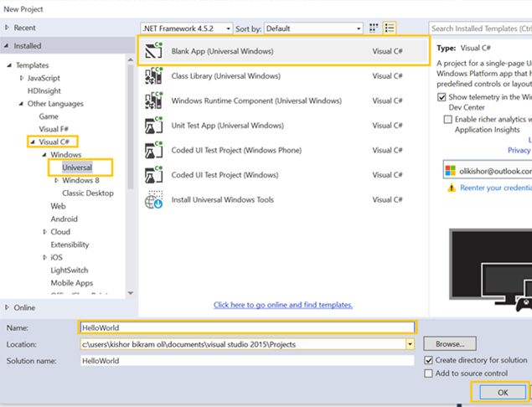Viewport: 532px width, 407px height.
Task: Select Unit Test App (Universal Windows) row
Action: tap(284, 125)
